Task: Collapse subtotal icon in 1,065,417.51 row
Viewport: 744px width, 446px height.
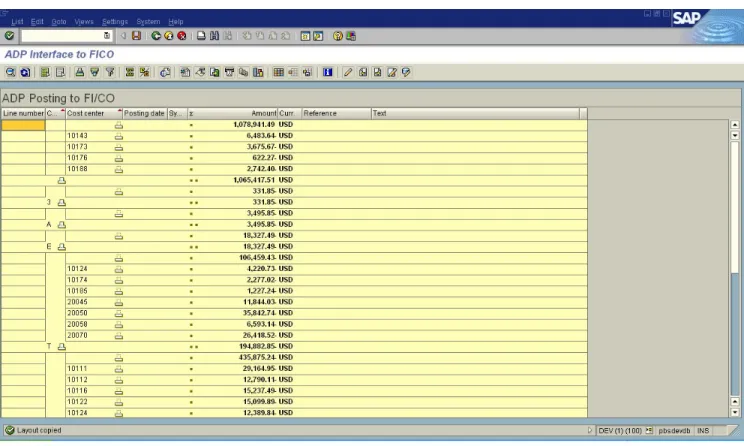Action: [62, 180]
